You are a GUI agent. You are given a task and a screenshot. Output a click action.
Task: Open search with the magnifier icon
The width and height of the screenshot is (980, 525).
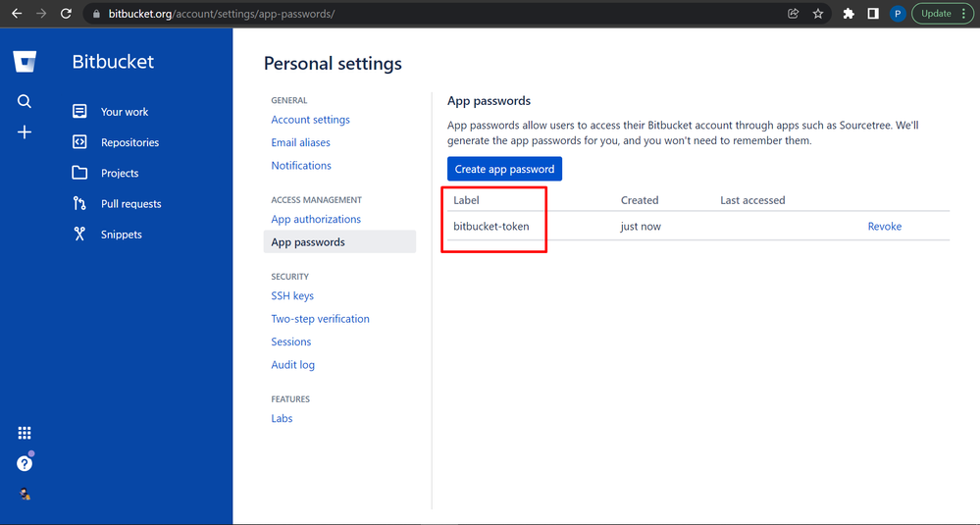click(x=25, y=101)
